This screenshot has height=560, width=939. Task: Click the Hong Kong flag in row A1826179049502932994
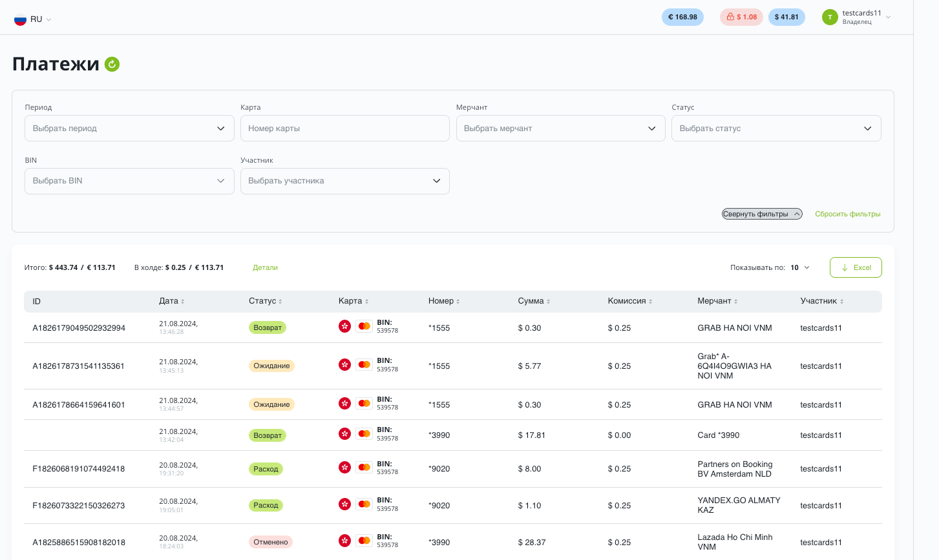(x=345, y=326)
